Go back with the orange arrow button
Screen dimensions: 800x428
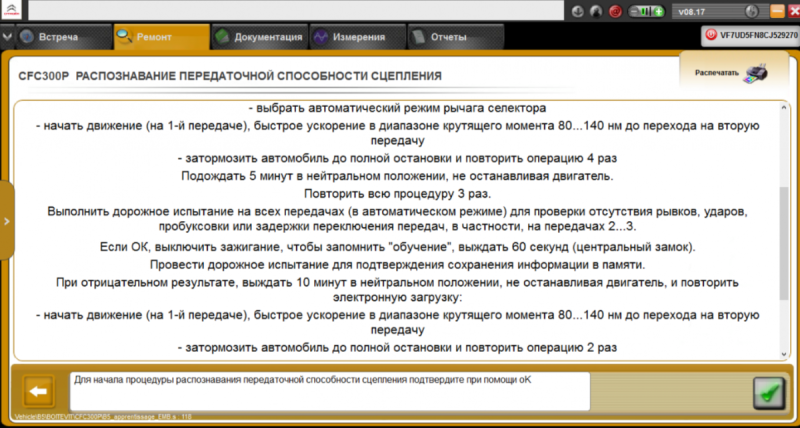click(38, 391)
